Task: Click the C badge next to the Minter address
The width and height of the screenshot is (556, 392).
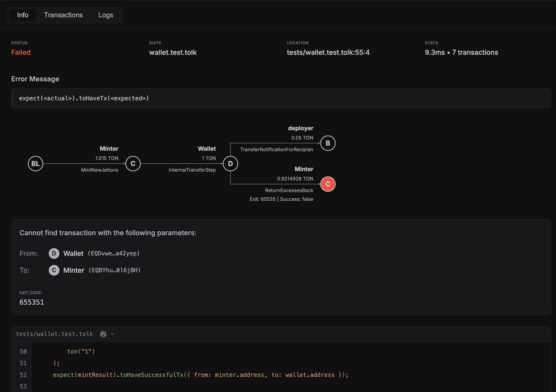Action: click(x=54, y=270)
